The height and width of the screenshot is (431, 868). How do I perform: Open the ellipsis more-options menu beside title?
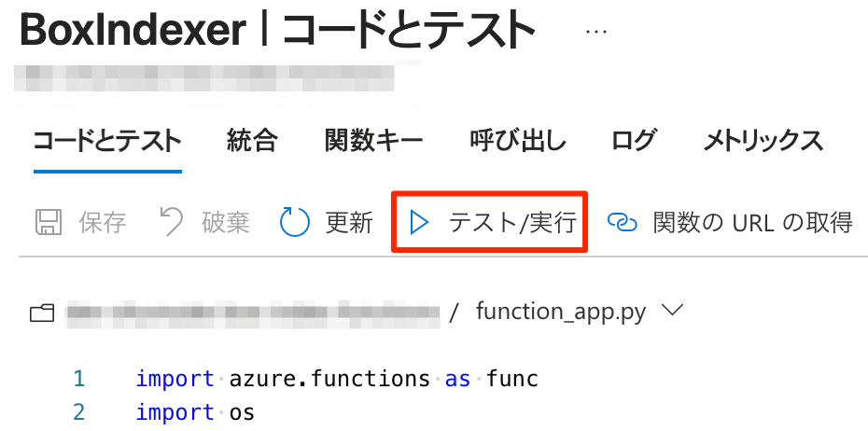click(x=595, y=32)
